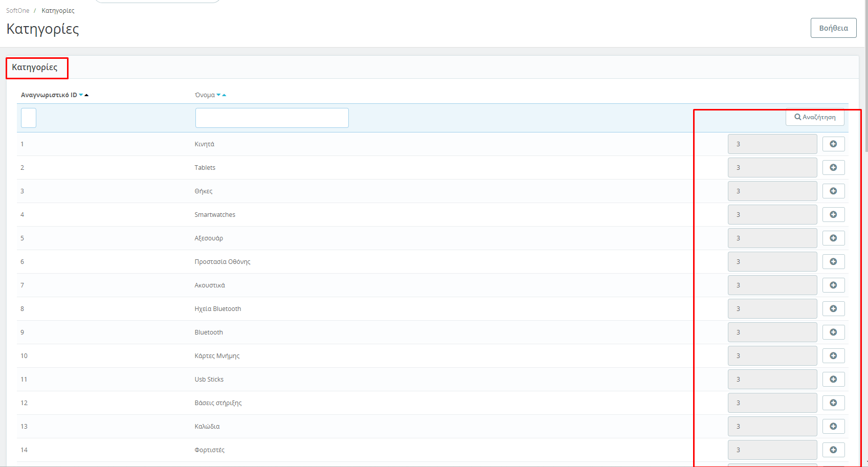Click the plus icon in the Φορτιστές row
The image size is (868, 467).
(833, 450)
